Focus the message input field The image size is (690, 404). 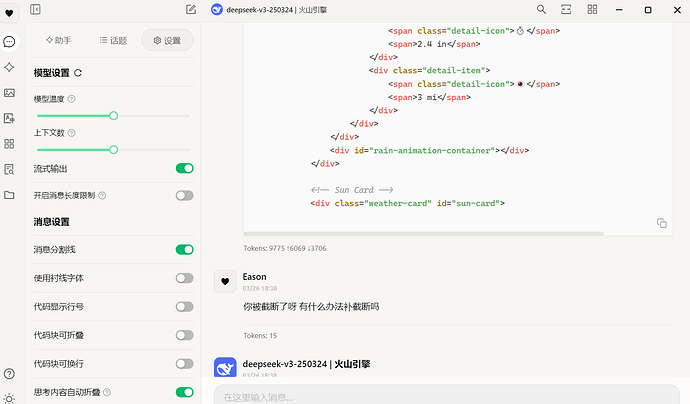coord(447,395)
